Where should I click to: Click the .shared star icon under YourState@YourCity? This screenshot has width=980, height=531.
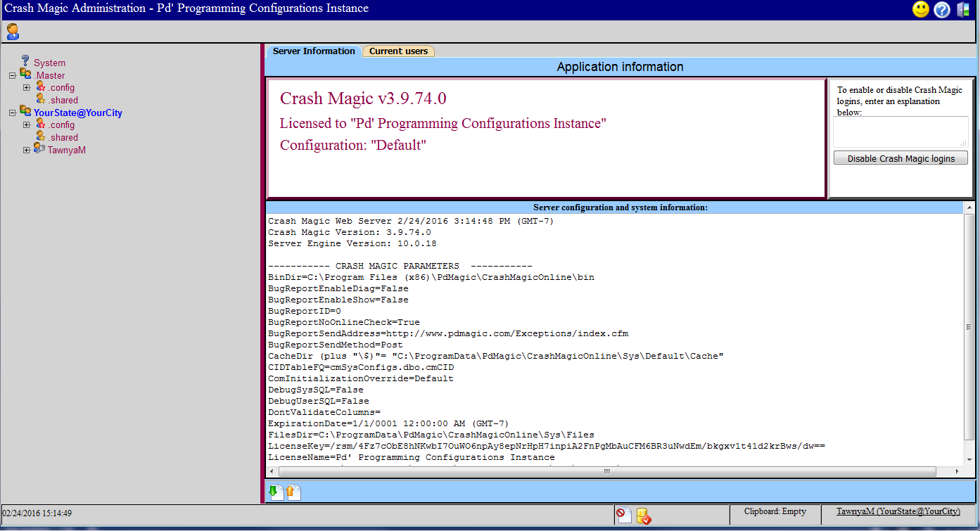41,136
